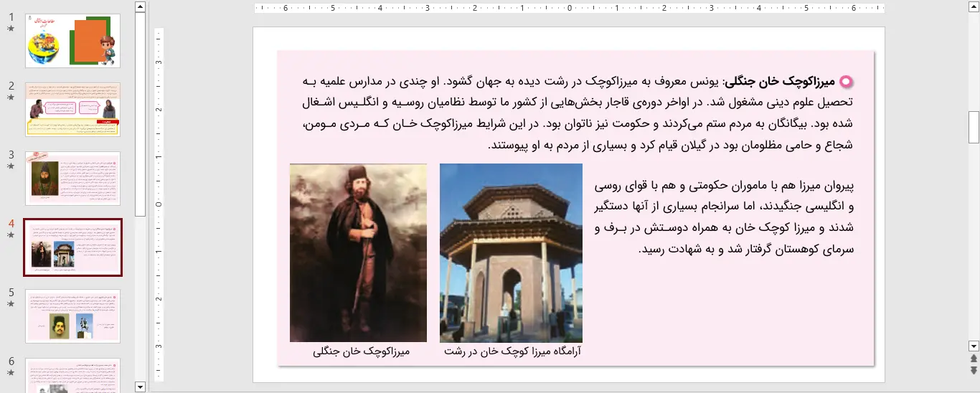
Task: Click the pink bullet icon before the heading
Action: (x=846, y=82)
